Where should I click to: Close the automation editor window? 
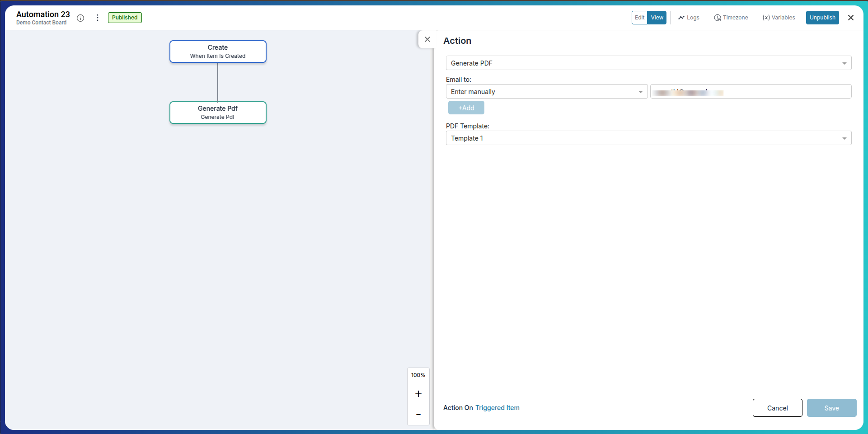point(851,18)
